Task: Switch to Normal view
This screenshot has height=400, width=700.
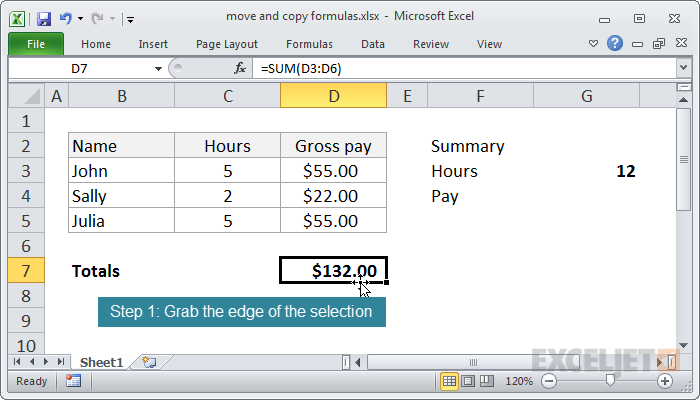Action: [450, 381]
